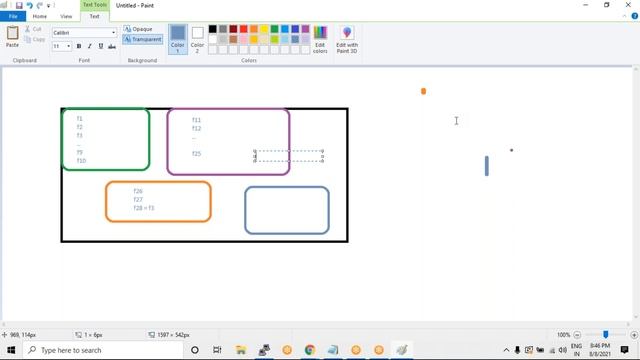This screenshot has width=640, height=360.
Task: Pick the purple color swatch
Action: coord(305,29)
